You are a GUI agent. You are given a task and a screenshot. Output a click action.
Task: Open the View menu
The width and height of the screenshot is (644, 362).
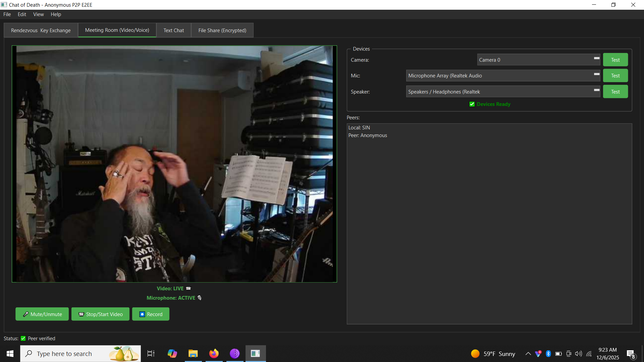point(38,14)
